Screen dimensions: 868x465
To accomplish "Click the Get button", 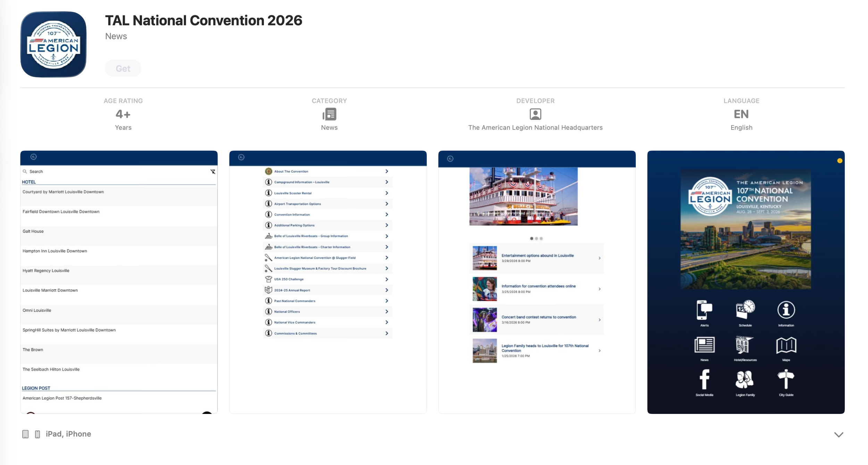I will (x=123, y=68).
